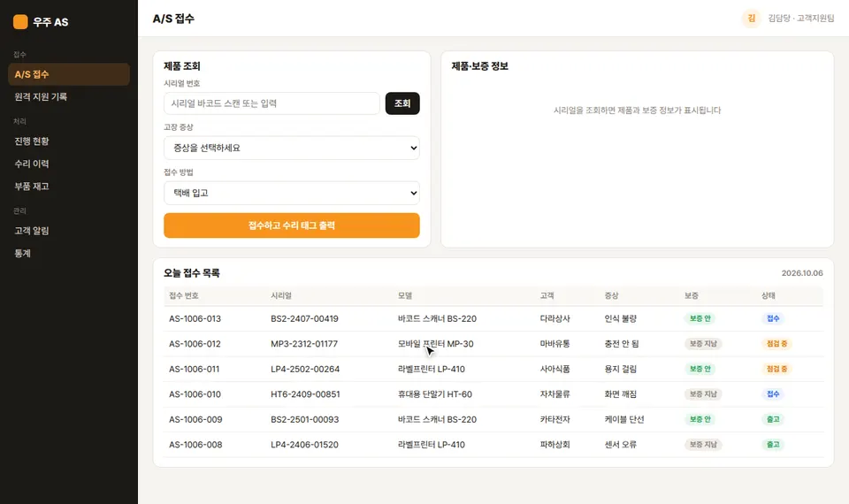
Task: Click 접수하고 수리 태그 출력 button
Action: pyautogui.click(x=292, y=225)
